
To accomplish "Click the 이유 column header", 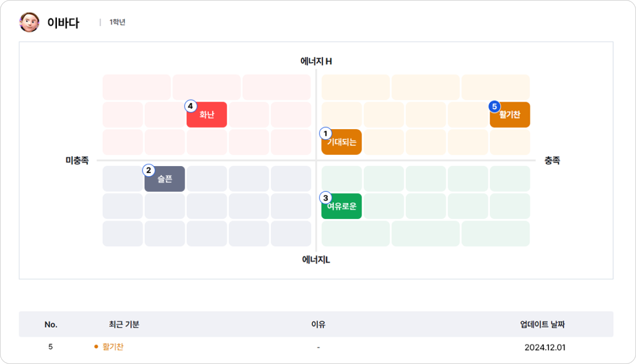I will pos(319,325).
